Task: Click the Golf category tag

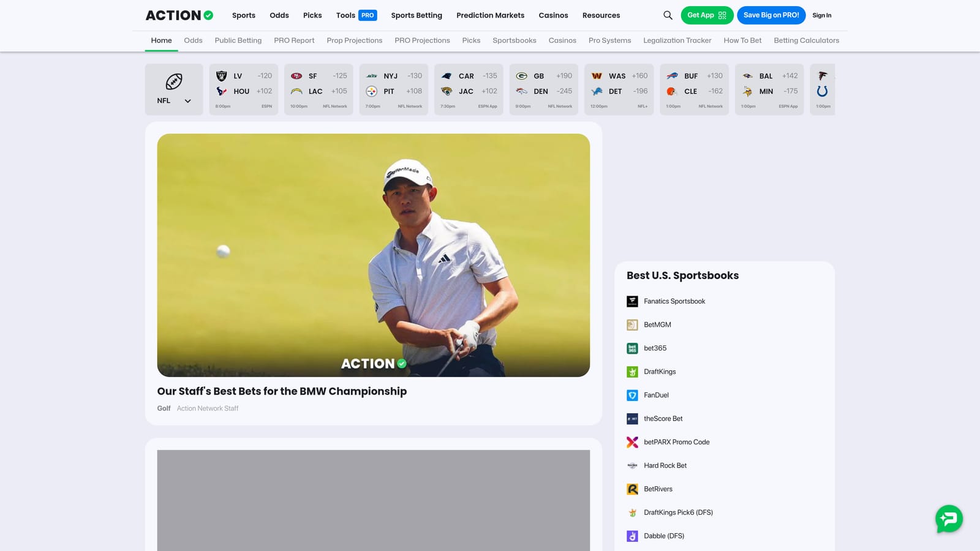Action: coord(164,408)
